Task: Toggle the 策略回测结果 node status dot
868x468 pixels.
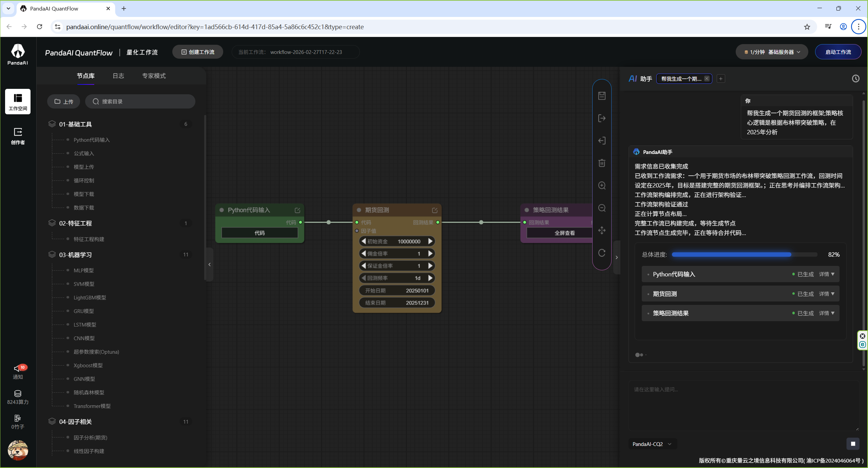Action: point(527,210)
